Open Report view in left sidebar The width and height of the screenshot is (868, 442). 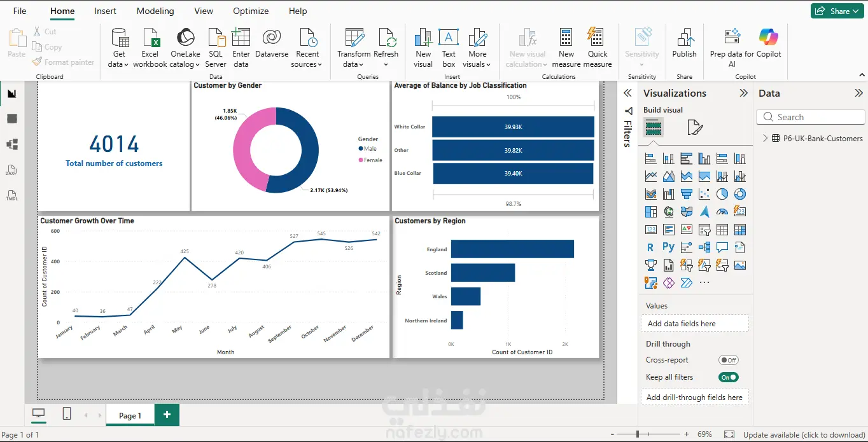pos(12,94)
